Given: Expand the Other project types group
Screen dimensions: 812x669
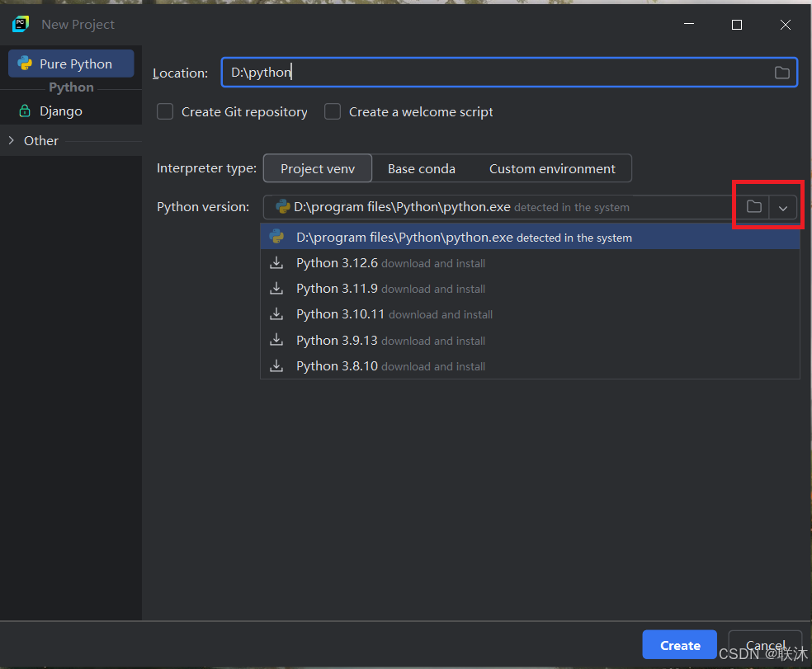Looking at the screenshot, I should click(12, 140).
